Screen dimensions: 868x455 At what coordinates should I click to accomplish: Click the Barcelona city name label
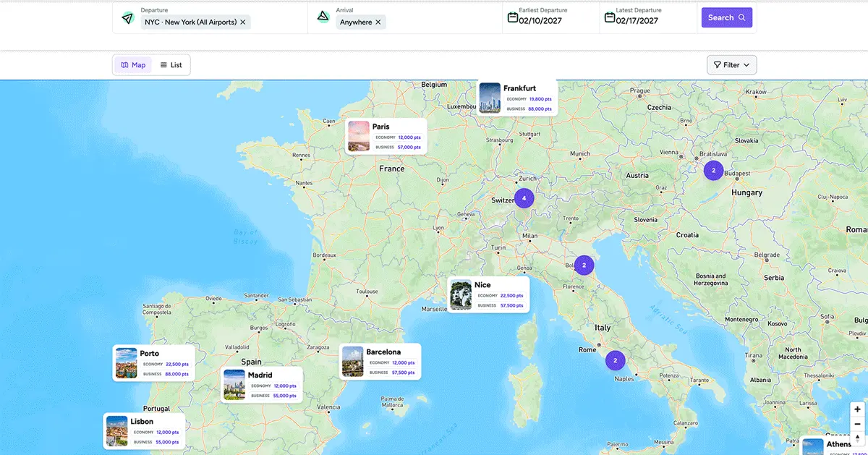click(x=383, y=352)
